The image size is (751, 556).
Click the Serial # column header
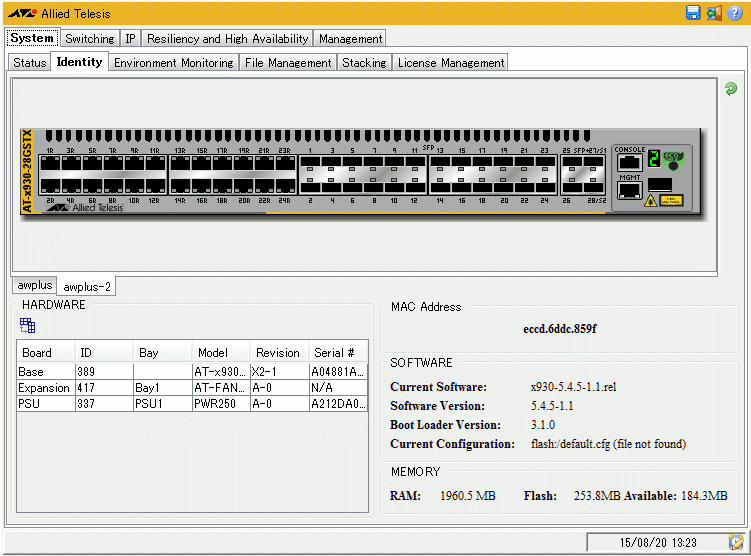(335, 352)
